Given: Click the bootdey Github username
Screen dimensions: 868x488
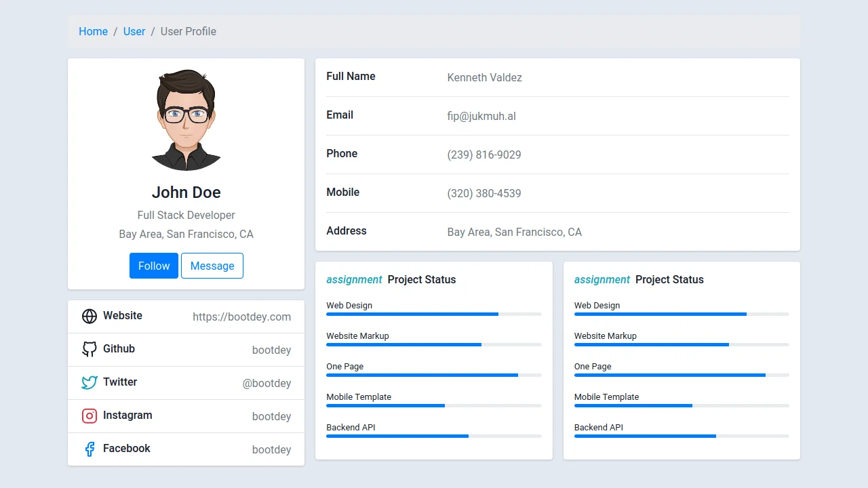Looking at the screenshot, I should pyautogui.click(x=271, y=350).
